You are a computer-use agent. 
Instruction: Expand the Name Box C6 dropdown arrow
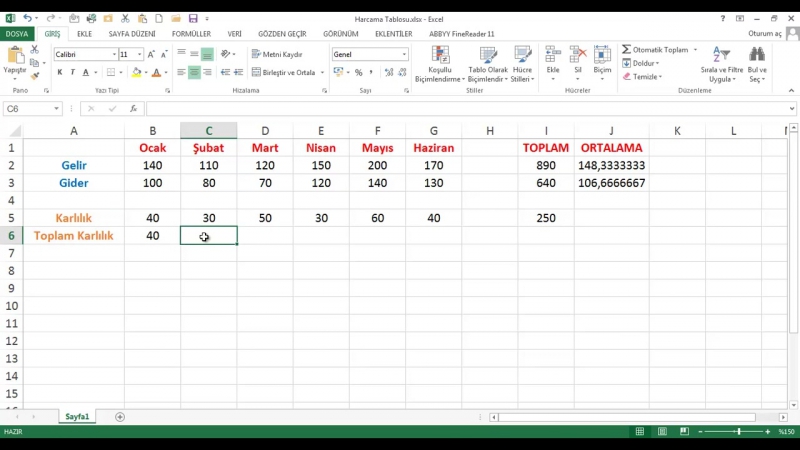pyautogui.click(x=56, y=109)
